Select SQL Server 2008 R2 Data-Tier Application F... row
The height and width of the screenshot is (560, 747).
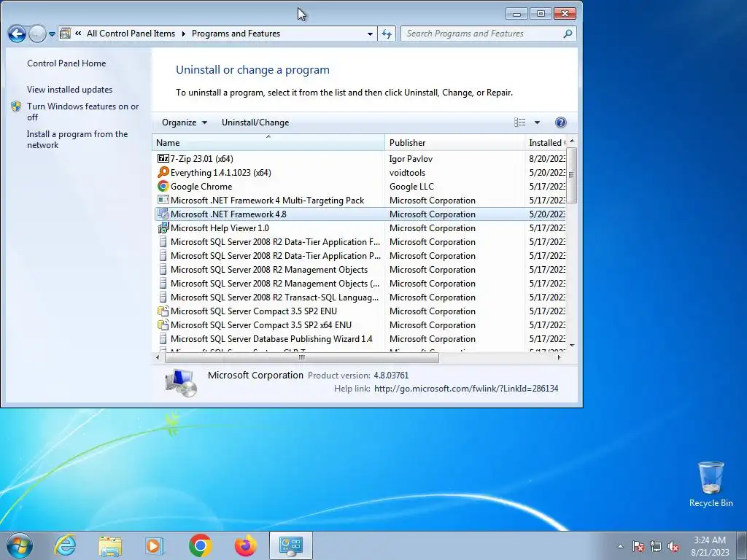pyautogui.click(x=360, y=242)
